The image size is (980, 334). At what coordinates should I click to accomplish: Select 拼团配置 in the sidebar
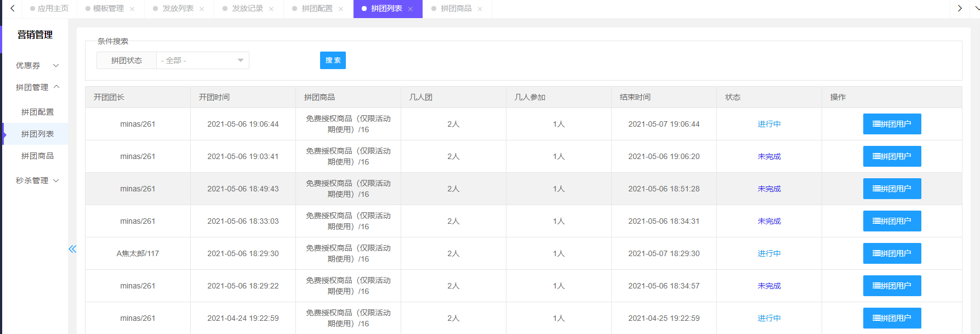[37, 112]
